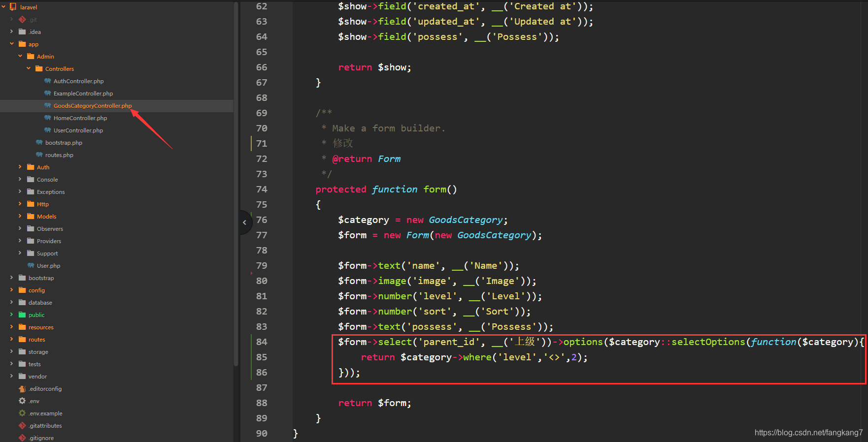Click the User.php file icon
Image resolution: width=868 pixels, height=442 pixels.
click(31, 265)
